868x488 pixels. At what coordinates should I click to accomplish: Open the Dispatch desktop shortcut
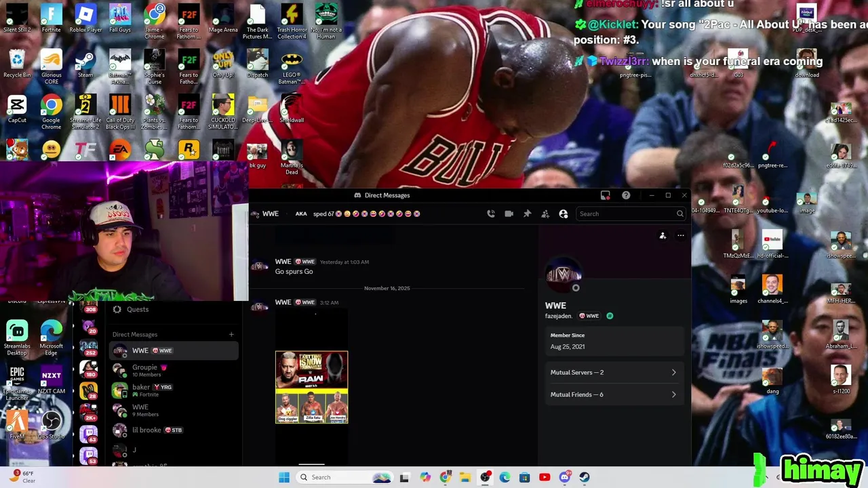257,64
